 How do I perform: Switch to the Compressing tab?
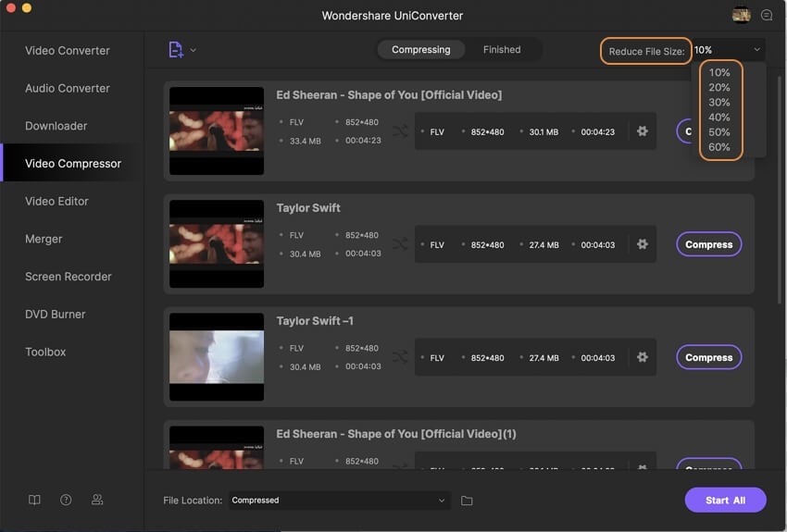(x=421, y=50)
